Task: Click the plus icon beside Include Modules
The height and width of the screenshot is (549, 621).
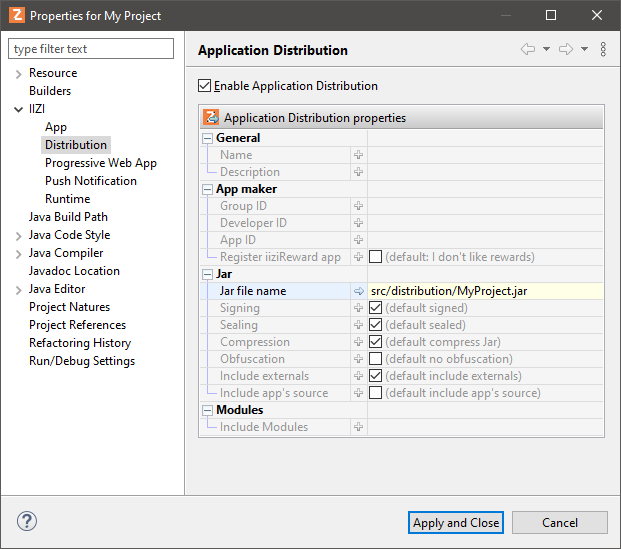Action: click(x=358, y=427)
